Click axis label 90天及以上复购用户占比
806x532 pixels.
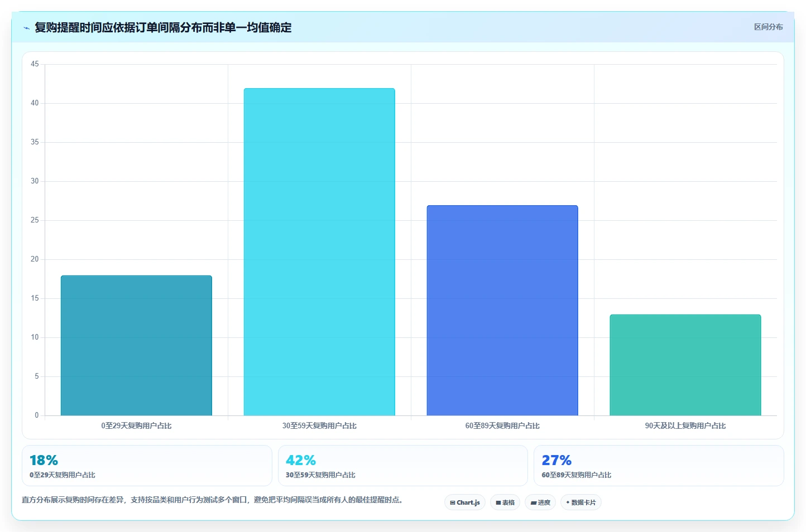[685, 425]
